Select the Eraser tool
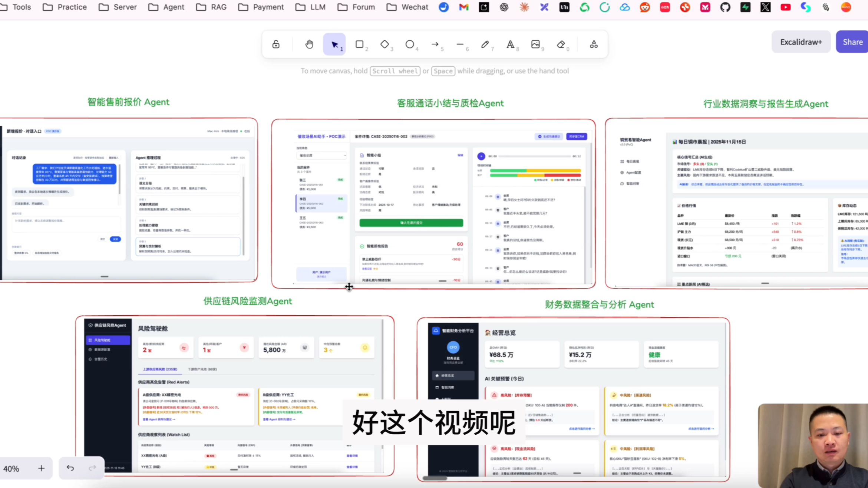The image size is (868, 488). coord(561,44)
